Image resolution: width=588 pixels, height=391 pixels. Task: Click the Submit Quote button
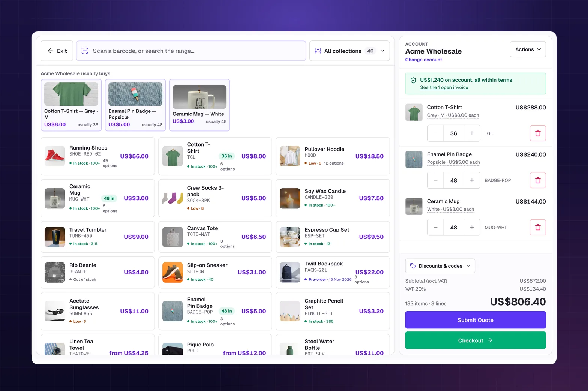pyautogui.click(x=475, y=320)
